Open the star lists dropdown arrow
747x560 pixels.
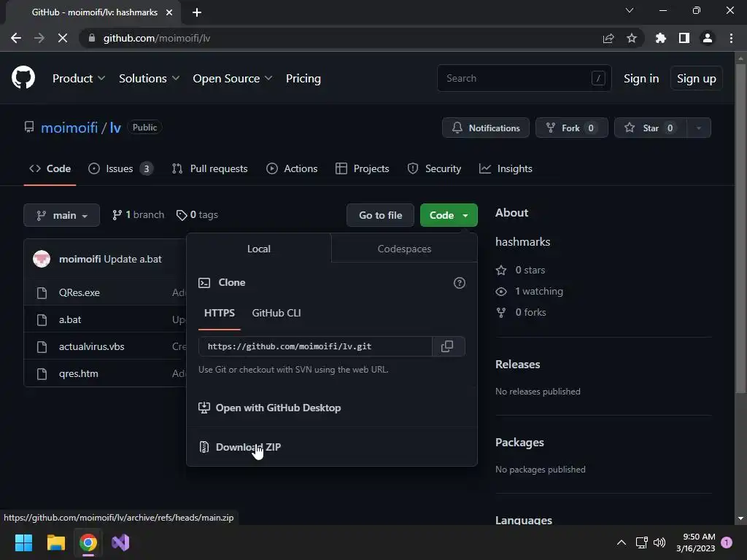pos(699,128)
